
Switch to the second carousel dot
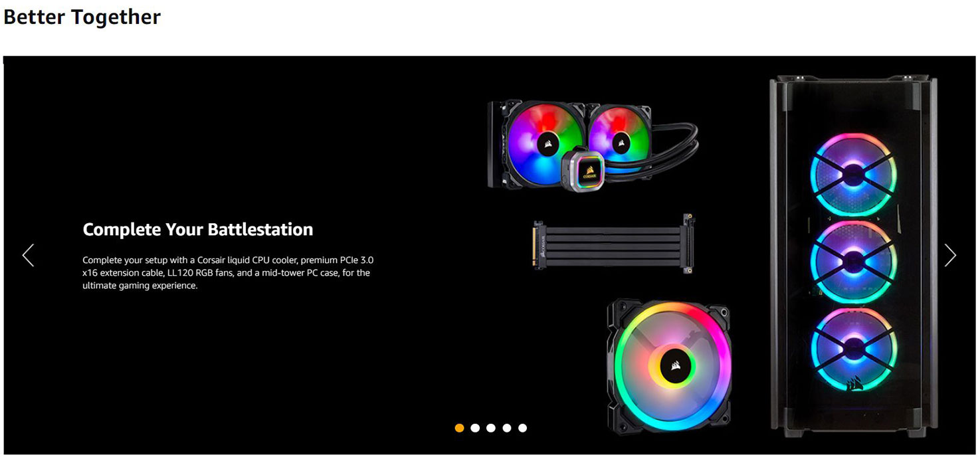[x=475, y=428]
